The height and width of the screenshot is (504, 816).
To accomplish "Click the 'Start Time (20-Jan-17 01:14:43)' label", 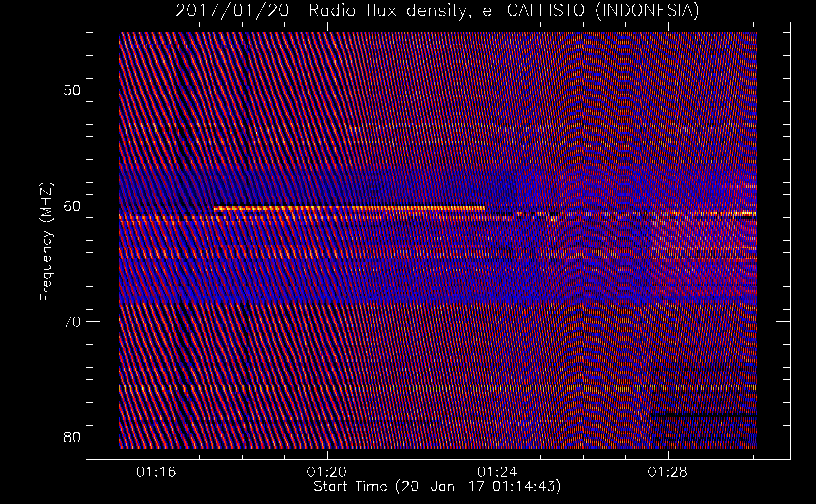I will [x=437, y=487].
